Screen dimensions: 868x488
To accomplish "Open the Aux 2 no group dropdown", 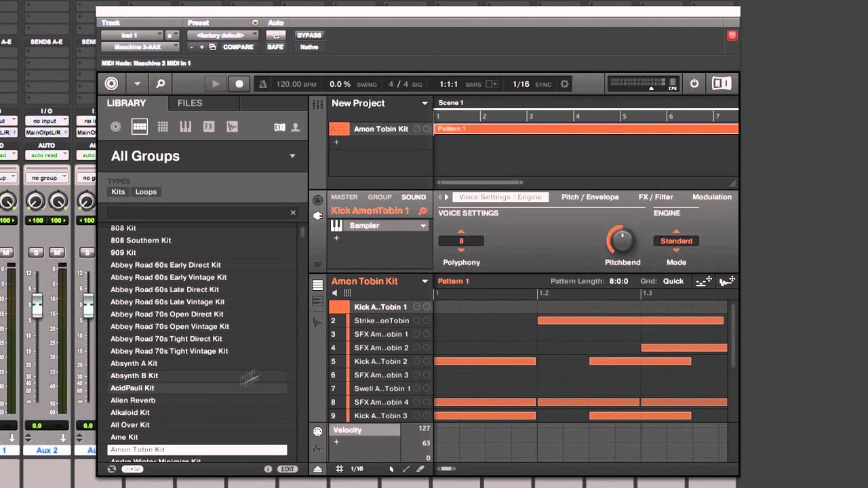I will pos(47,178).
